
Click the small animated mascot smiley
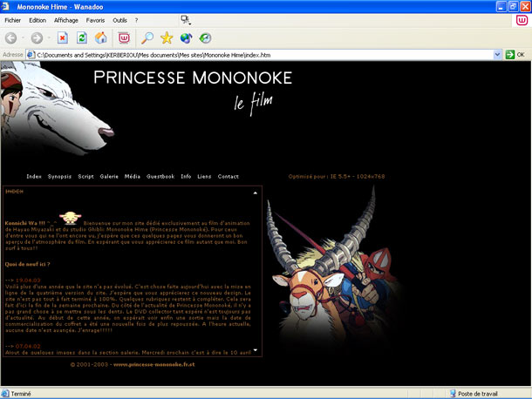tap(71, 218)
